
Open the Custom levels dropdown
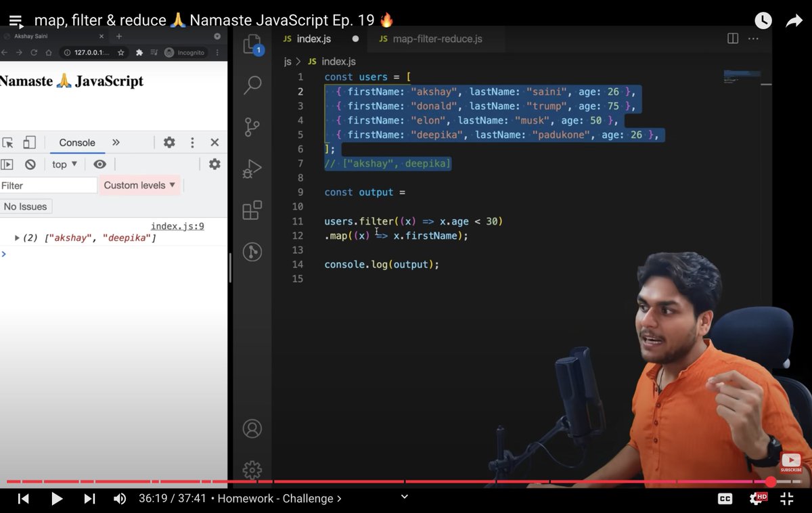point(140,185)
